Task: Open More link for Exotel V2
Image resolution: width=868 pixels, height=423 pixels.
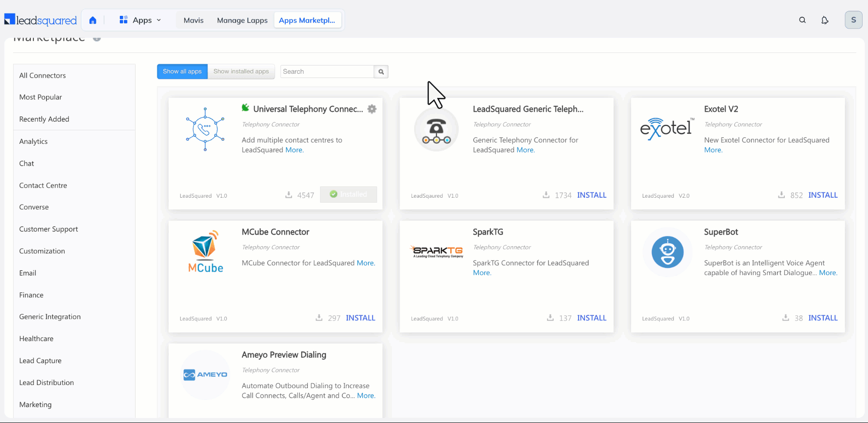Action: (x=713, y=150)
